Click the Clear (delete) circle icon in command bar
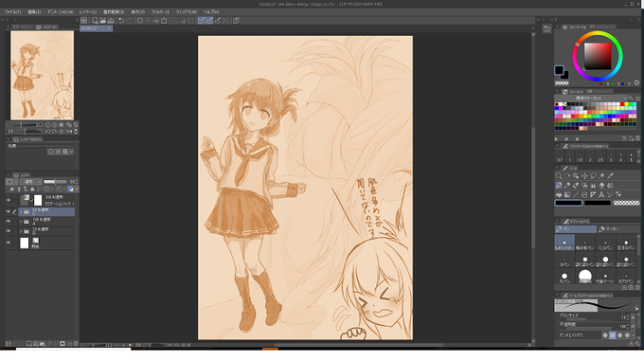The width and height of the screenshot is (644, 361). [x=139, y=21]
